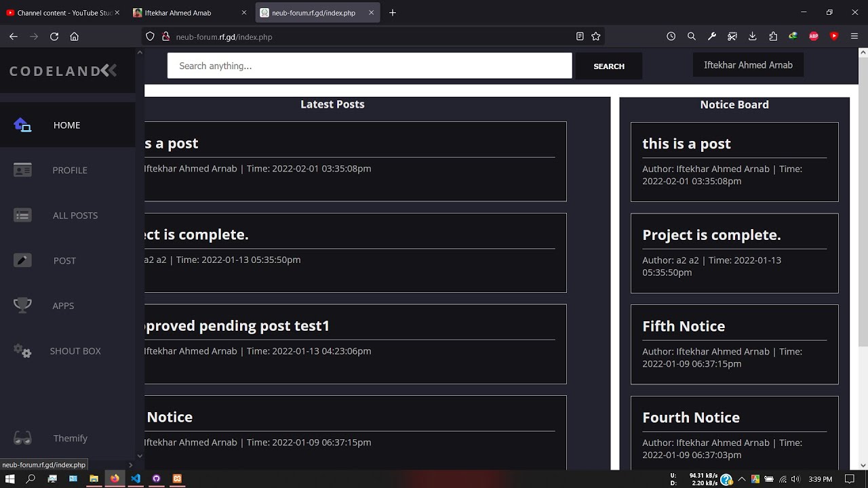The height and width of the screenshot is (488, 868).
Task: Click the sidebar scrollbar down arrow
Action: point(140,456)
